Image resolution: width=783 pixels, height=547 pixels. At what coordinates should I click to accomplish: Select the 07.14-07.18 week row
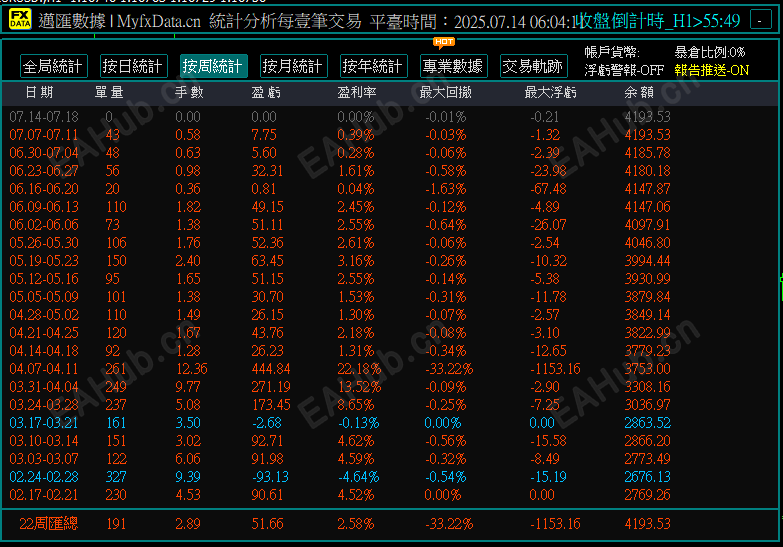pyautogui.click(x=340, y=117)
